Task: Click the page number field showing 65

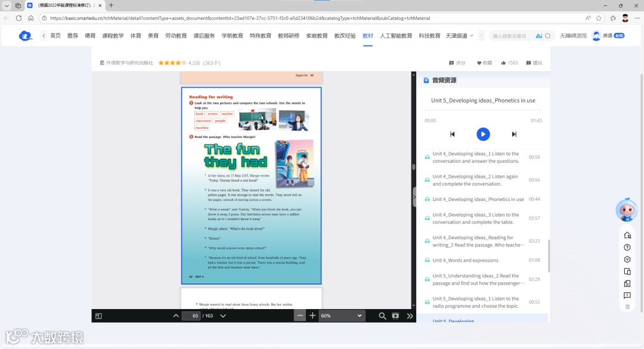Action: [191, 316]
